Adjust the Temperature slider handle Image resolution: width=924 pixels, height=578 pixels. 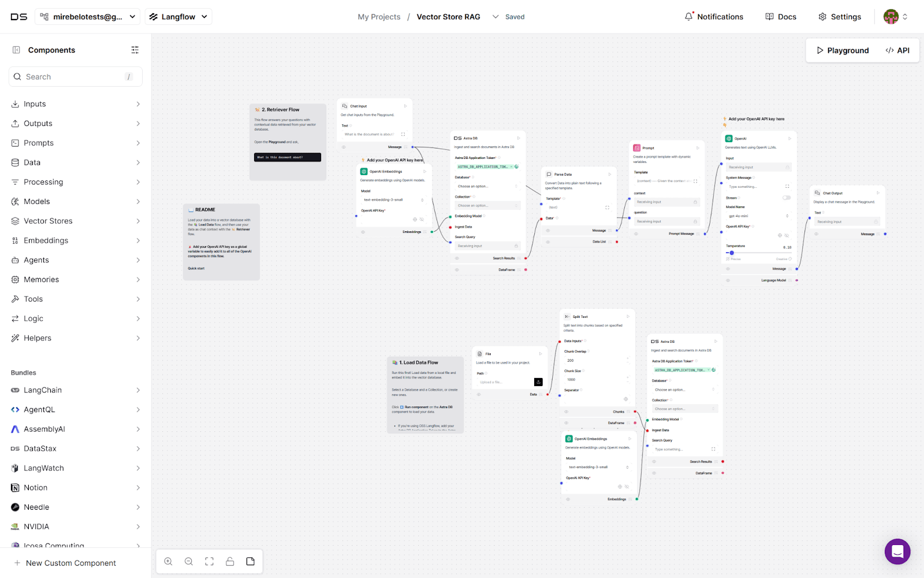click(x=732, y=253)
